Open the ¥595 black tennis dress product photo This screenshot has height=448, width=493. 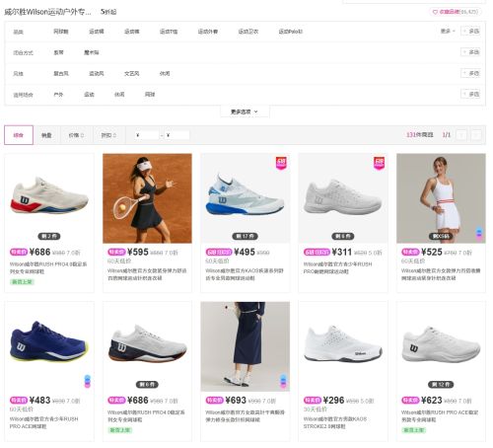tap(147, 198)
